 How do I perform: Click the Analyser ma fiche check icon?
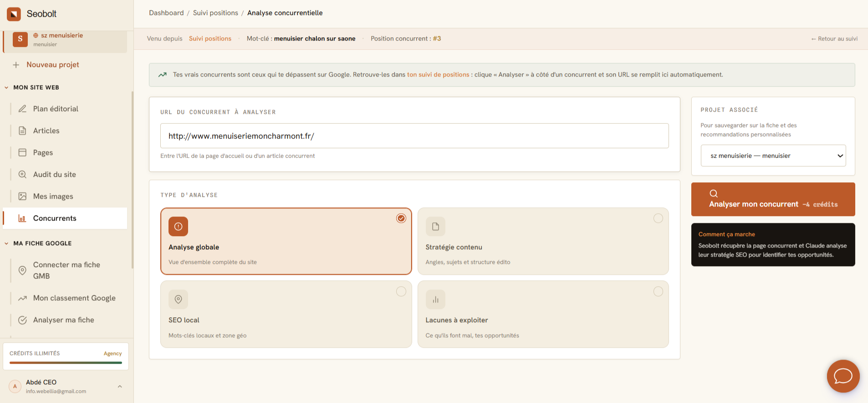[x=22, y=320]
